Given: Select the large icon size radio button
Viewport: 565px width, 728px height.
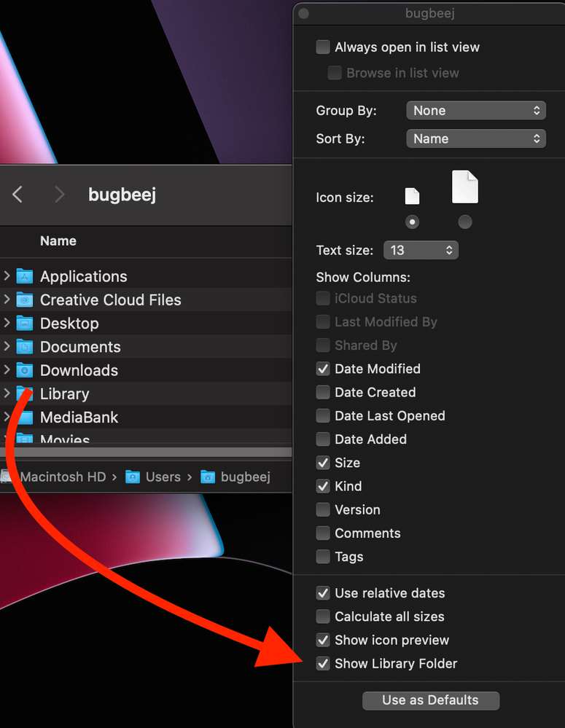Looking at the screenshot, I should (x=465, y=222).
